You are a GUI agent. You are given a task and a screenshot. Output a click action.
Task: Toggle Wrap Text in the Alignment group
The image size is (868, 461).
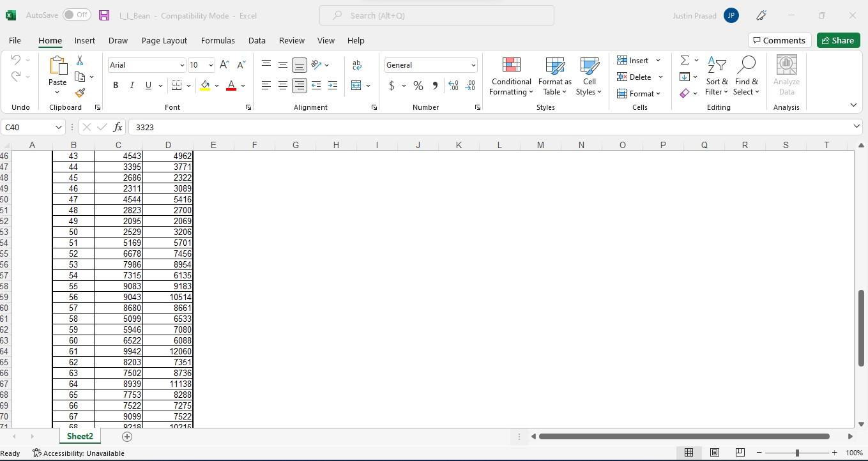(x=356, y=64)
